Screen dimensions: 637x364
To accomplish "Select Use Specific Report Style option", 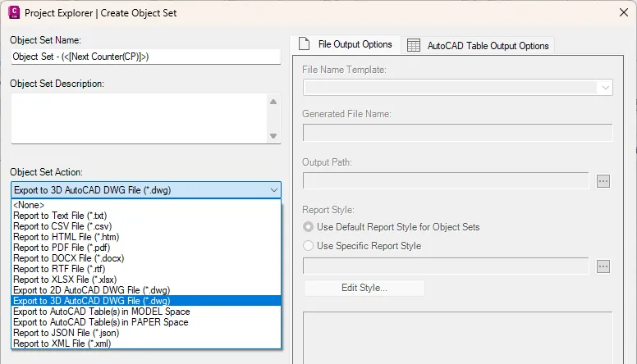I will pyautogui.click(x=309, y=245).
